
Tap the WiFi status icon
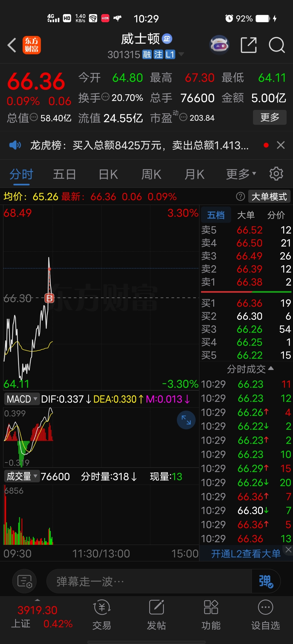pos(93,18)
